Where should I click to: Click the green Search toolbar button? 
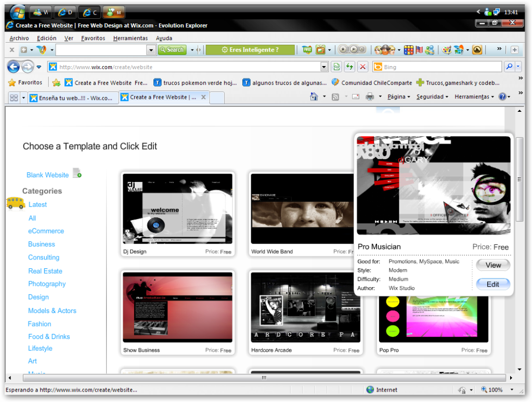pyautogui.click(x=172, y=50)
